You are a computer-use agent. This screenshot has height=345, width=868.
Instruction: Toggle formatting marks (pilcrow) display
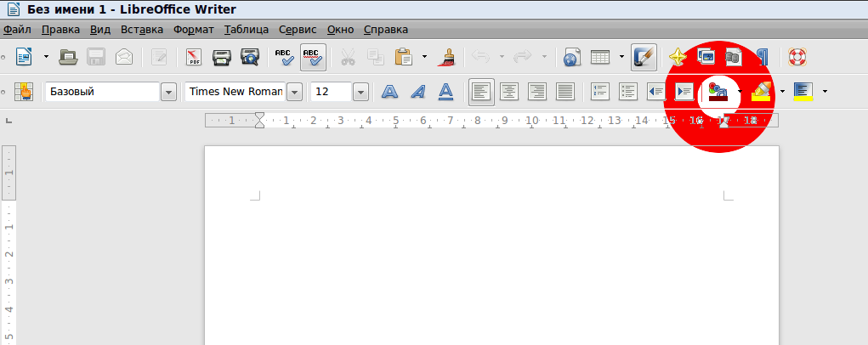(x=763, y=58)
